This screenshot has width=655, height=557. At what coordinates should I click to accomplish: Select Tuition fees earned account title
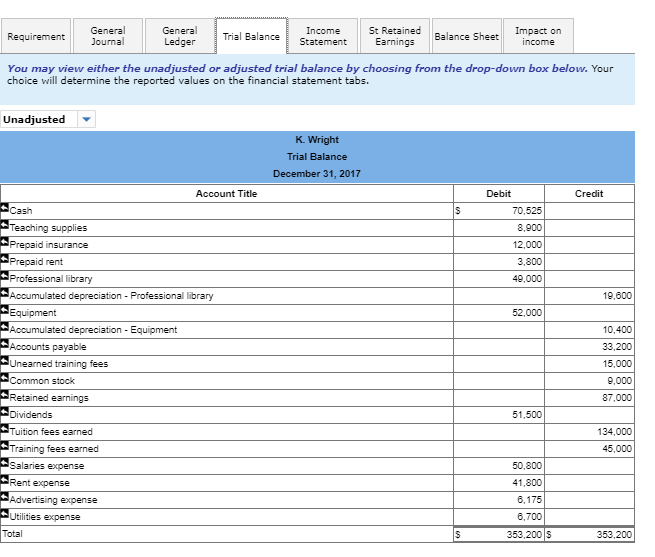(51, 432)
